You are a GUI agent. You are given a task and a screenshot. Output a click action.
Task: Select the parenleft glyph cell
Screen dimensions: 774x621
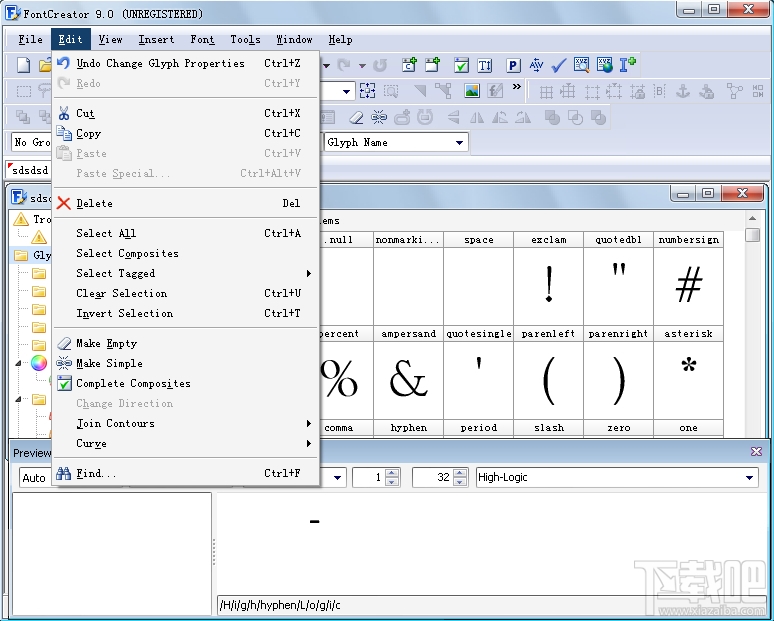[x=548, y=373]
